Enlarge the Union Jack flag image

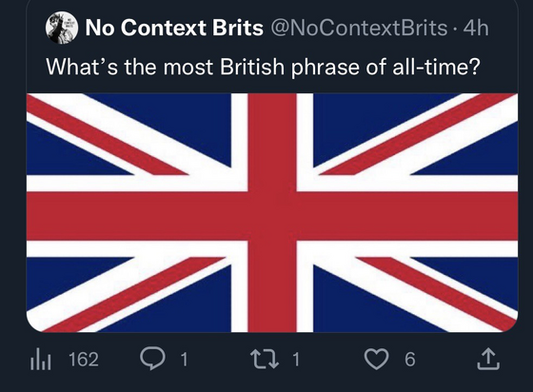click(x=272, y=212)
